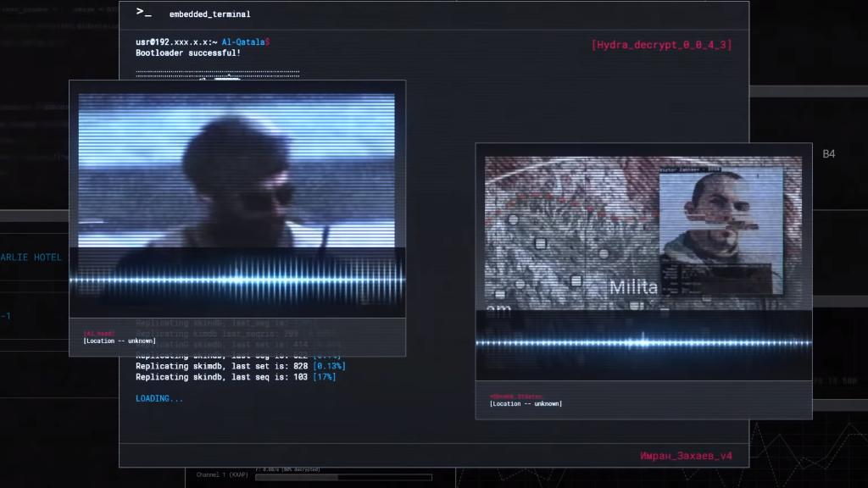Click the Channel 1 (KXAP) label
This screenshot has height=488, width=868.
[x=222, y=474]
